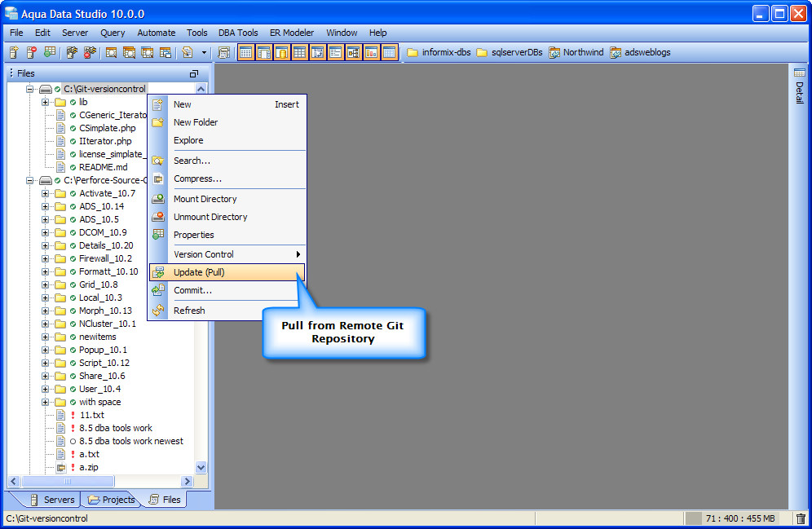Expand the lib folder node
Screen dimensions: 812x529
(x=45, y=102)
